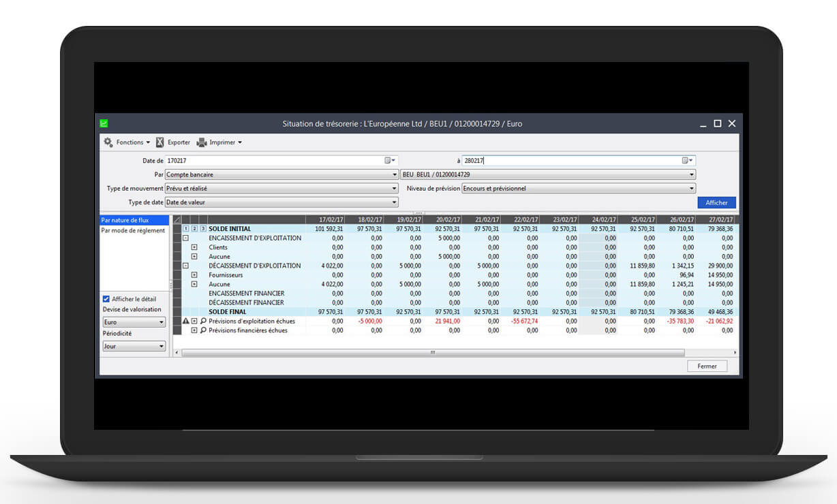Select the DÉCAISSEMENT FINANCIER row label
The image size is (837, 504).
246,302
